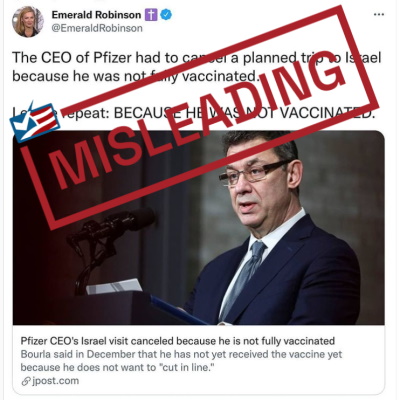Click Emerald Robinson's profile avatar
400x400 pixels.
(28, 22)
